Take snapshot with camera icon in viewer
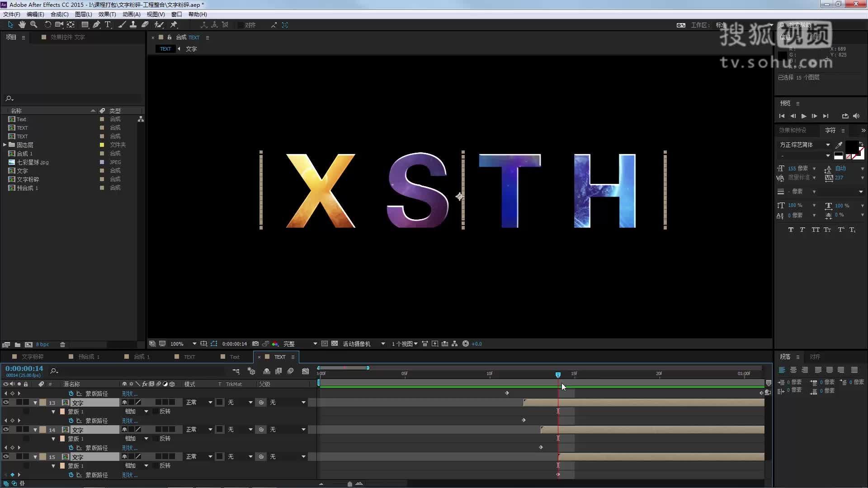Screen dimensions: 868x488 coord(255,344)
